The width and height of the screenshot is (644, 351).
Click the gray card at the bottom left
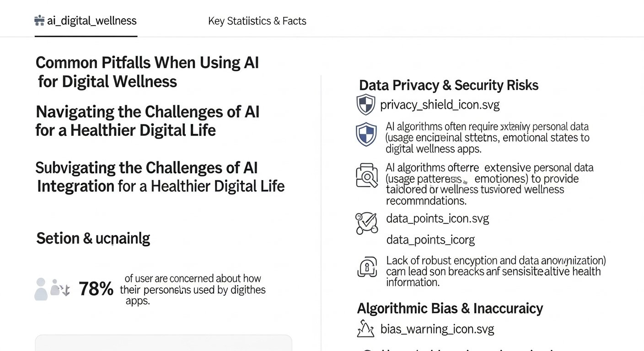click(x=163, y=345)
